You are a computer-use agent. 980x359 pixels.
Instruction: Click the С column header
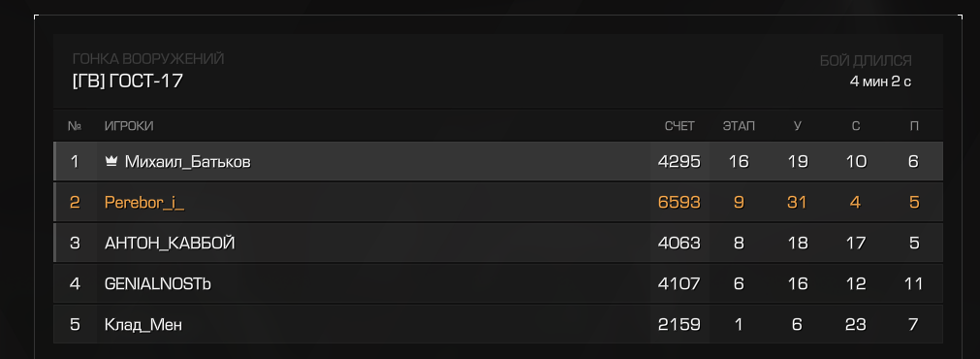click(856, 126)
